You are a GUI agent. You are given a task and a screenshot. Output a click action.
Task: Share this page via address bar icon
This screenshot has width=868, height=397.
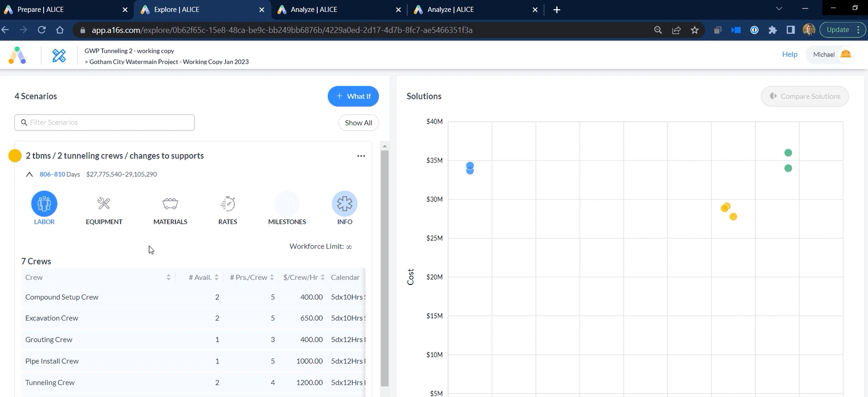click(676, 30)
